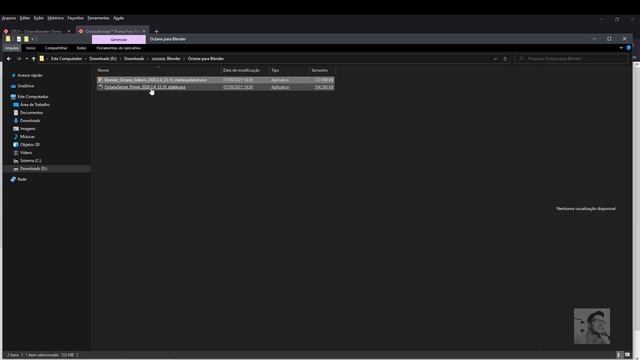Open Área de Trabalho in sidebar
Image resolution: width=640 pixels, height=360 pixels.
35,105
